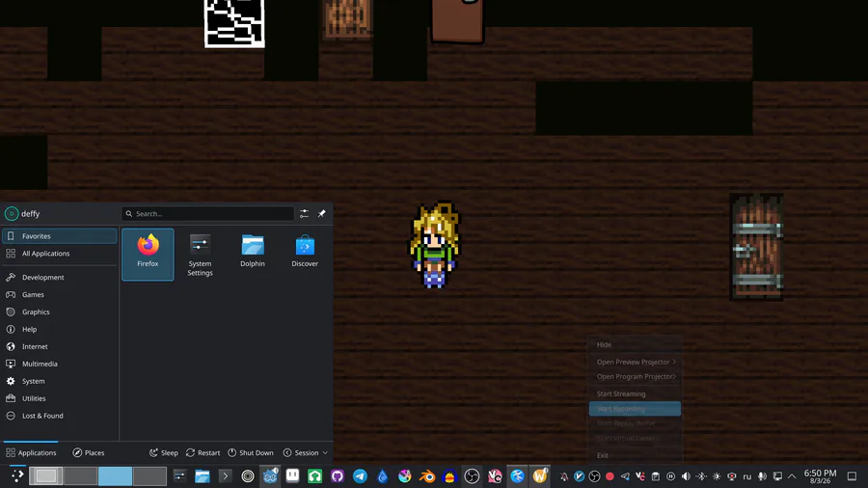The width and height of the screenshot is (868, 488).
Task: Open the green house taskbar icon
Action: (x=315, y=475)
